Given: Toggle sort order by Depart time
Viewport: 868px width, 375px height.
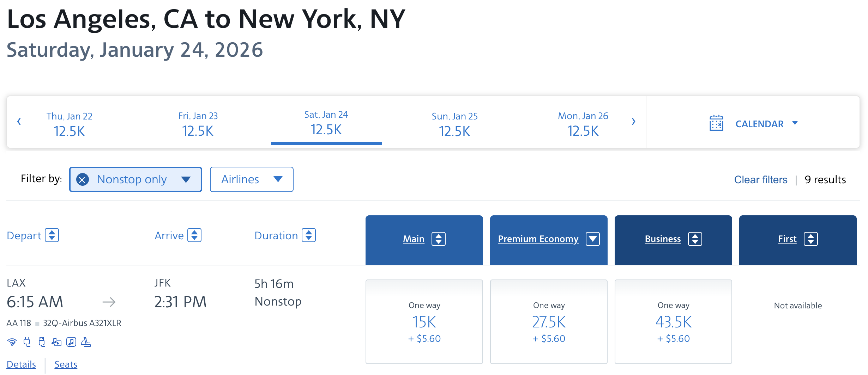Looking at the screenshot, I should (52, 235).
